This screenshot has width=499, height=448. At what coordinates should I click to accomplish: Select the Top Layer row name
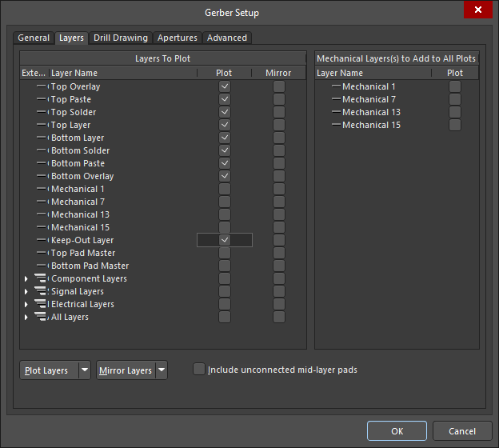tap(70, 125)
